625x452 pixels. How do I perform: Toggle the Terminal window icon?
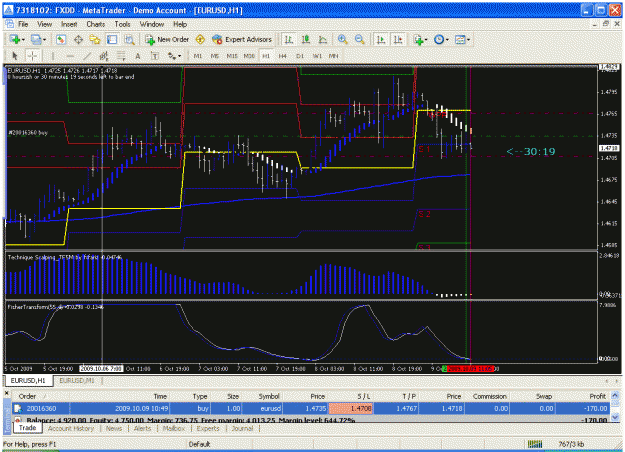[x=112, y=39]
